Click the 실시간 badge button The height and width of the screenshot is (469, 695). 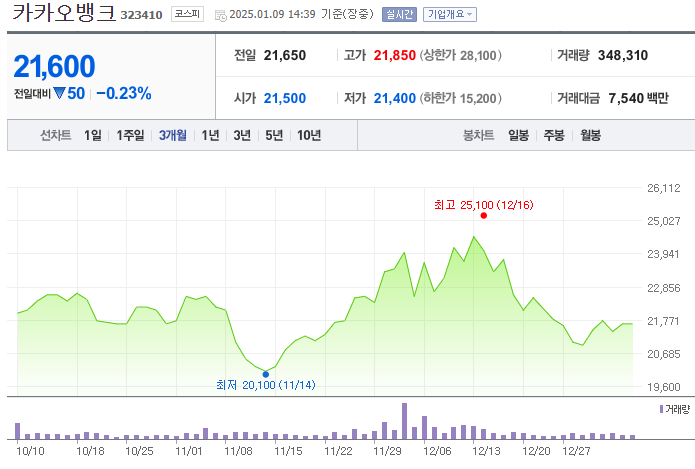(x=399, y=15)
